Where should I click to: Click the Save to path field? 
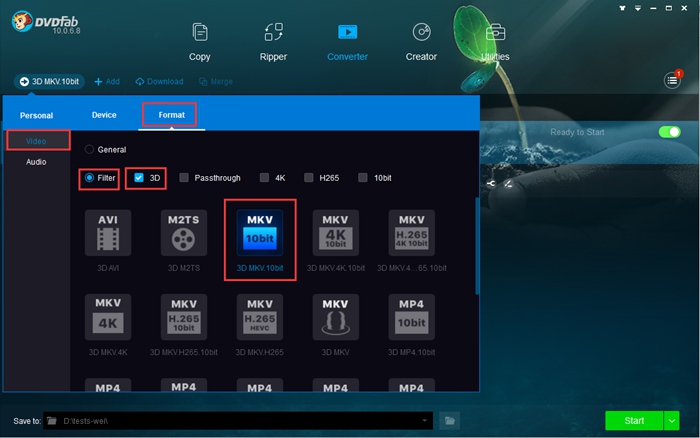[x=238, y=421]
